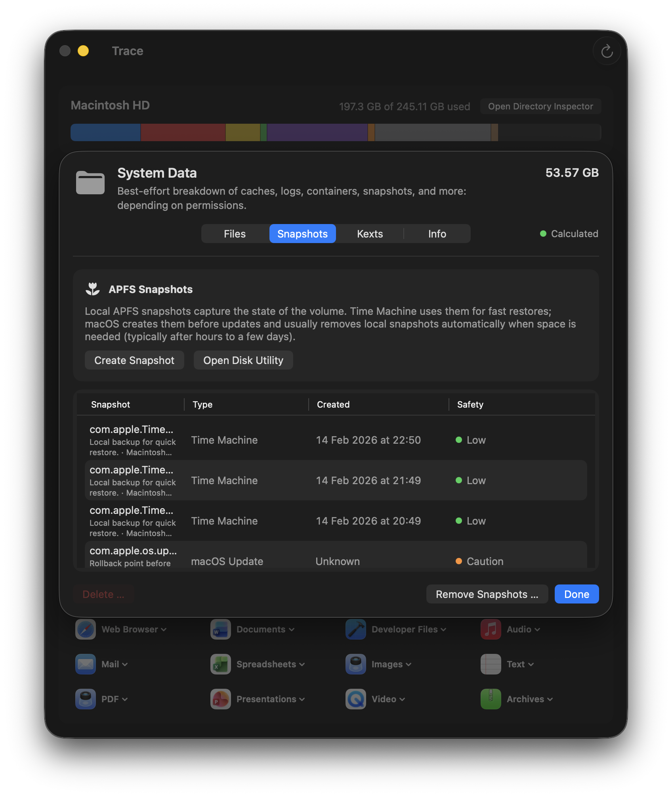Expand the Spreadsheets category chevron

pyautogui.click(x=303, y=664)
